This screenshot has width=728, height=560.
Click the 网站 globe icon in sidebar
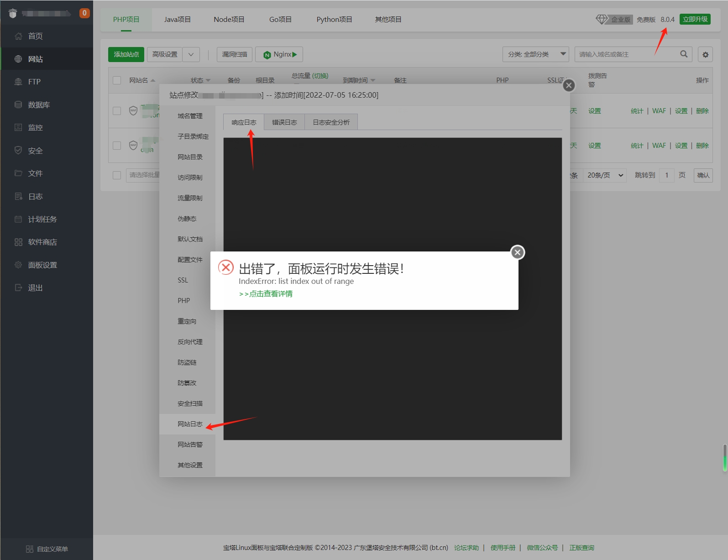point(18,59)
